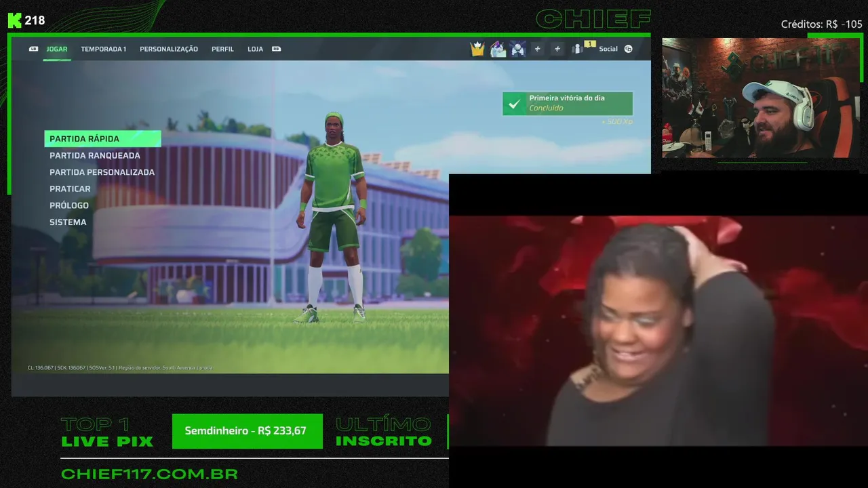Add a player in the second plus slot
The image size is (868, 488).
click(x=557, y=49)
